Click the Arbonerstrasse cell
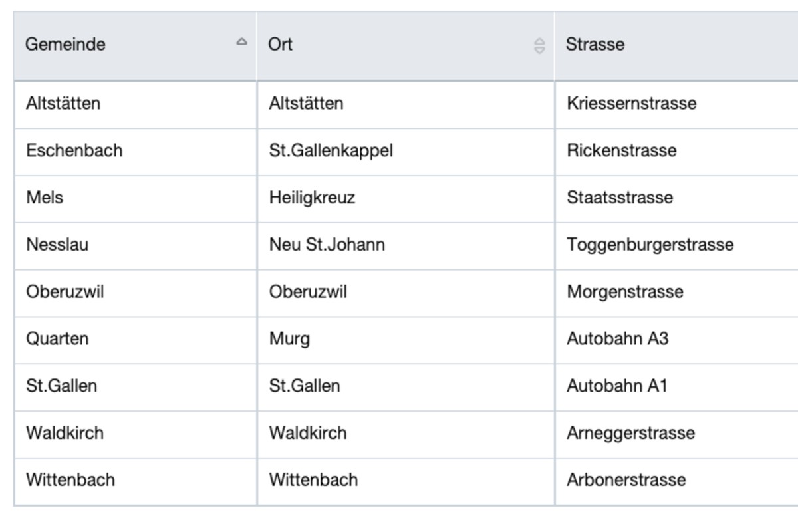This screenshot has height=532, width=798. (x=624, y=479)
